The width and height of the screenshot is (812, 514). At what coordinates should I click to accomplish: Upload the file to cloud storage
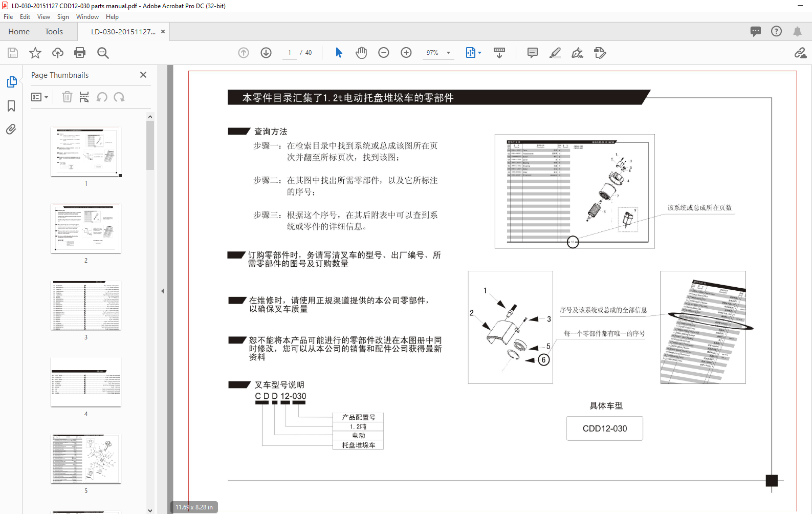(x=58, y=53)
